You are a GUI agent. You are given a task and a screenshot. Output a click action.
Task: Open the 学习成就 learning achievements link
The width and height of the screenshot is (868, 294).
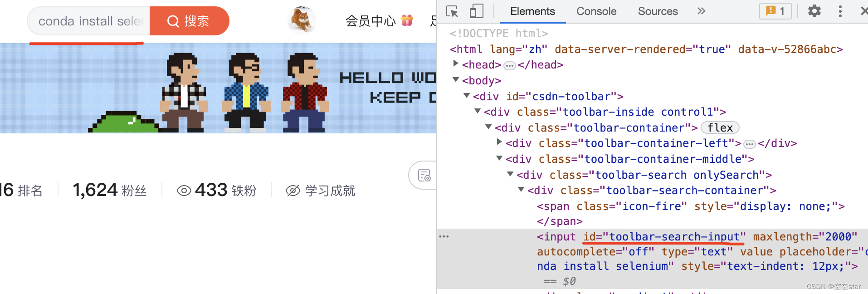pyautogui.click(x=330, y=191)
